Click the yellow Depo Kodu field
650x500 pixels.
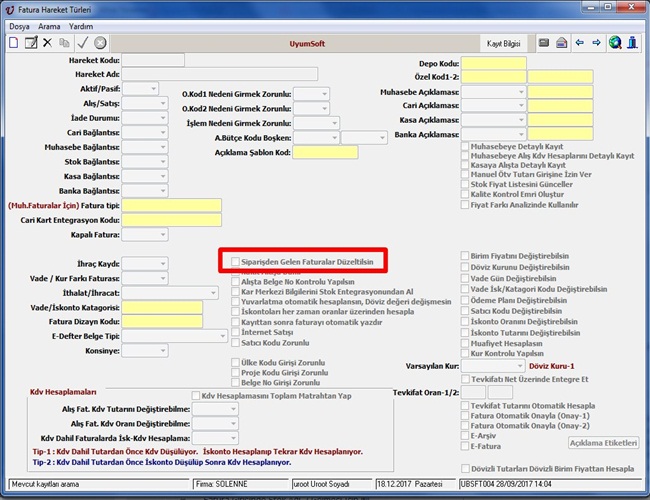coord(494,63)
